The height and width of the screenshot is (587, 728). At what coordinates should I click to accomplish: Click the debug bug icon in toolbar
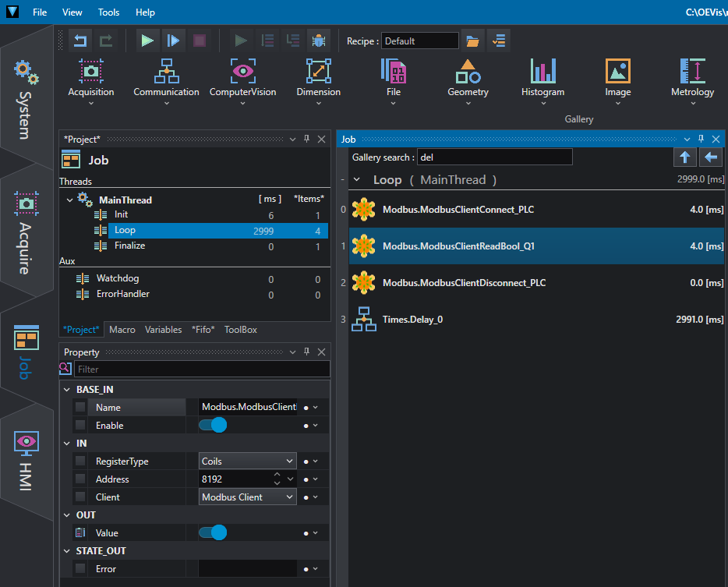[318, 41]
